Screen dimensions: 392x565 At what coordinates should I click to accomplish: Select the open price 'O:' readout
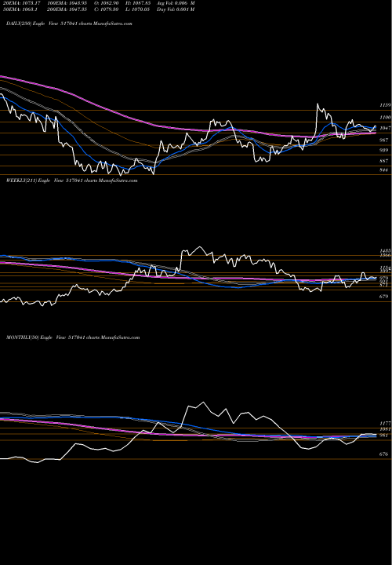pyautogui.click(x=106, y=3)
